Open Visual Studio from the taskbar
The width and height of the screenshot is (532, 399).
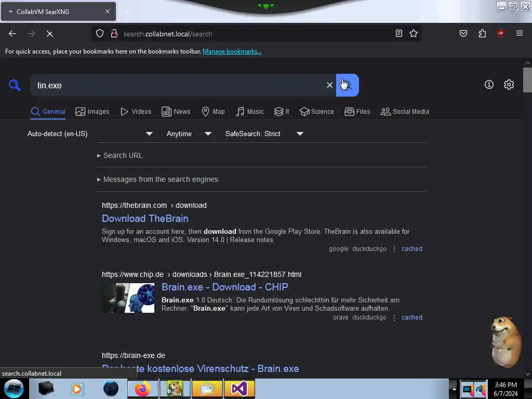click(239, 389)
